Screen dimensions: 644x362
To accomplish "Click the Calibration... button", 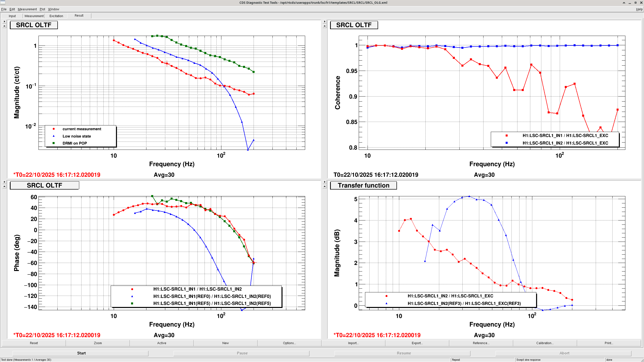I will coord(545,343).
